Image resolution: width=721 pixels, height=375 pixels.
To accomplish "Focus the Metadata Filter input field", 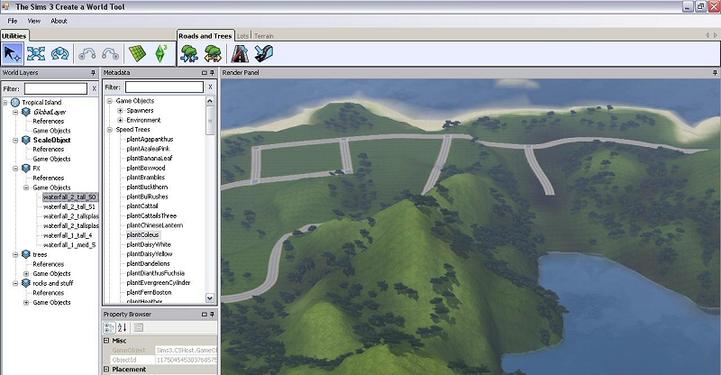I will [164, 87].
